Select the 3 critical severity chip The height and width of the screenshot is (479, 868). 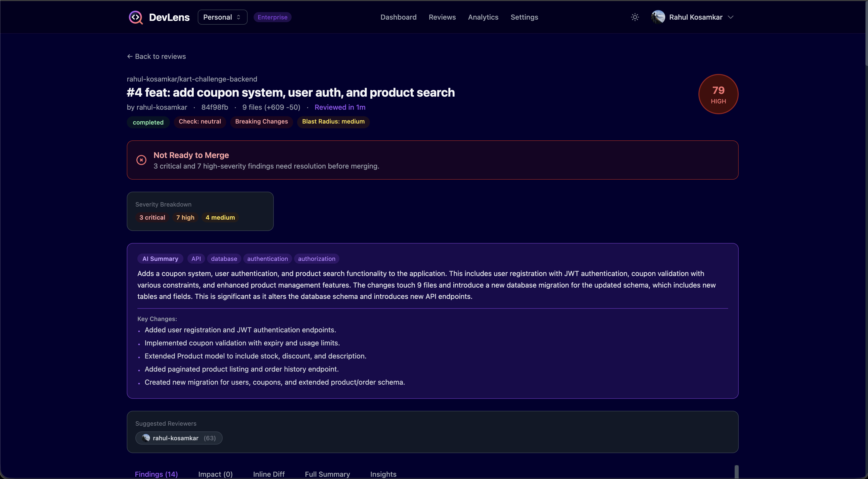(x=152, y=218)
